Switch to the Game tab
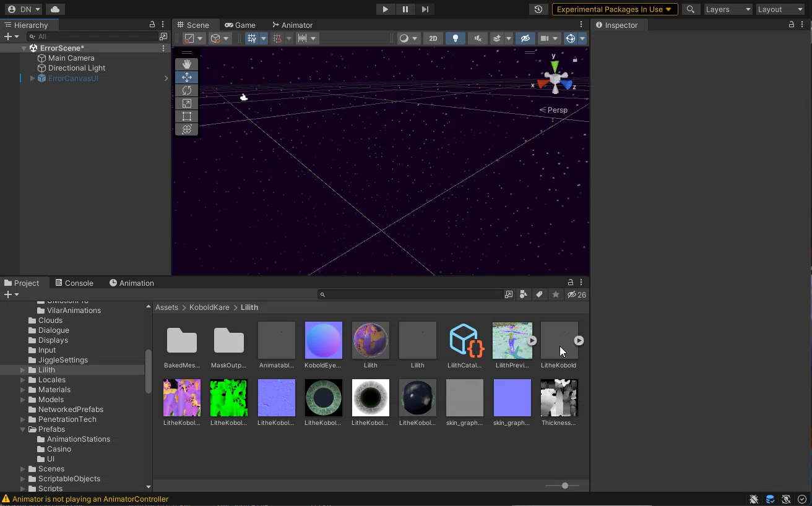This screenshot has height=506, width=812. coord(240,25)
